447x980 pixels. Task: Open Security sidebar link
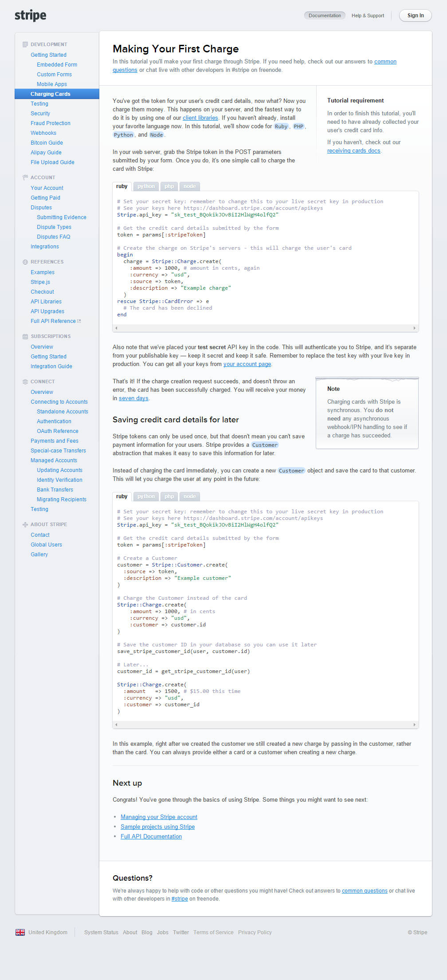tap(40, 114)
